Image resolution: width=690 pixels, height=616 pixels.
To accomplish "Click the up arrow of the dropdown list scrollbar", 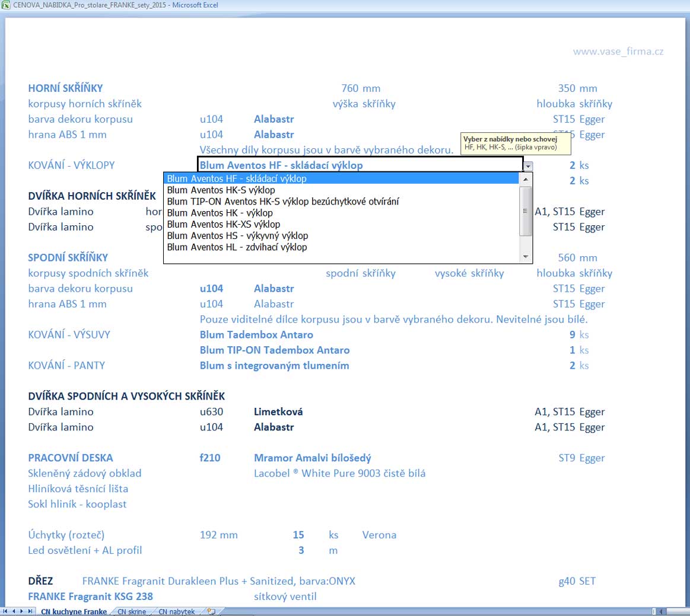I will coord(526,180).
